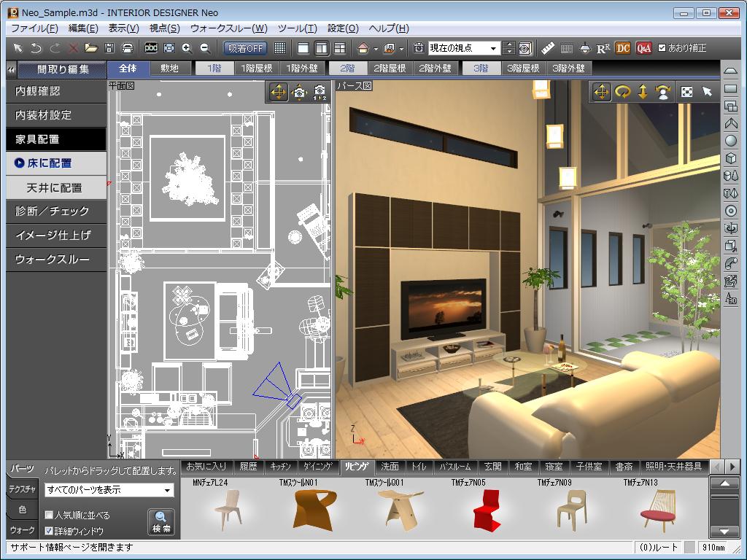Click the print icon in the toolbar

(x=128, y=48)
